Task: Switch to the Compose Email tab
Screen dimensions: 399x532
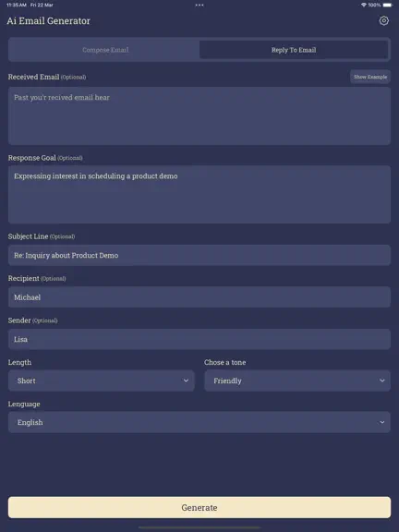Action: tap(105, 50)
